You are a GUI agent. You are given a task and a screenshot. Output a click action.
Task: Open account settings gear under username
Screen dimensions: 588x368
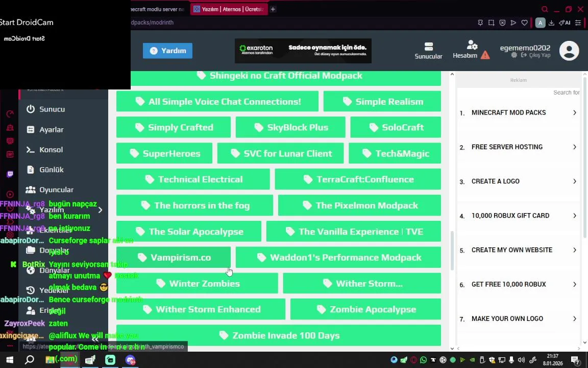coord(514,55)
